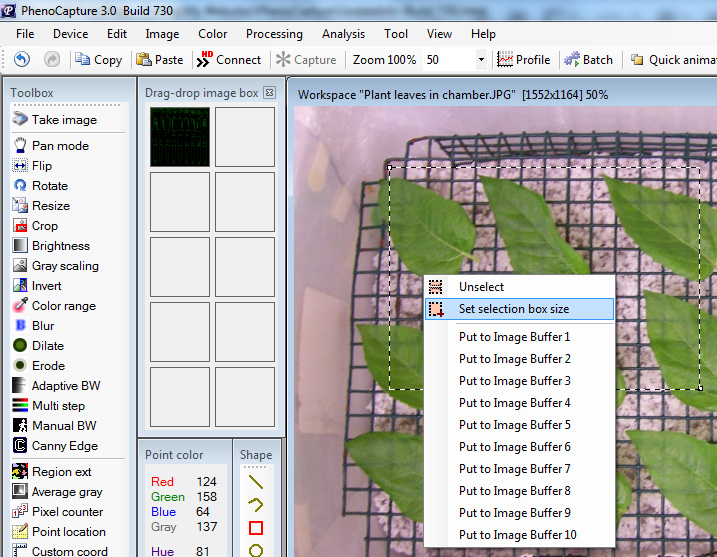Choose Set selection box size

(513, 309)
